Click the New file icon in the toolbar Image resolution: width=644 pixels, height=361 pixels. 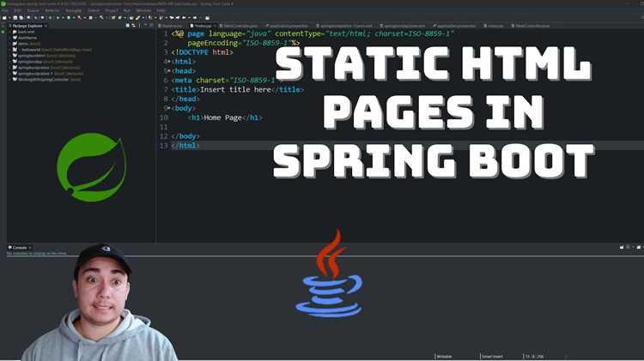4,18
